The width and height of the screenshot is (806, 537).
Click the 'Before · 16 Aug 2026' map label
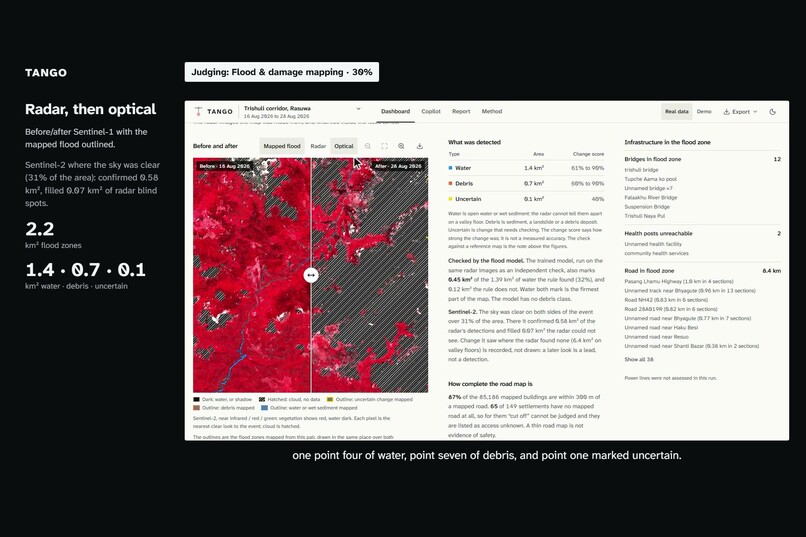click(224, 166)
